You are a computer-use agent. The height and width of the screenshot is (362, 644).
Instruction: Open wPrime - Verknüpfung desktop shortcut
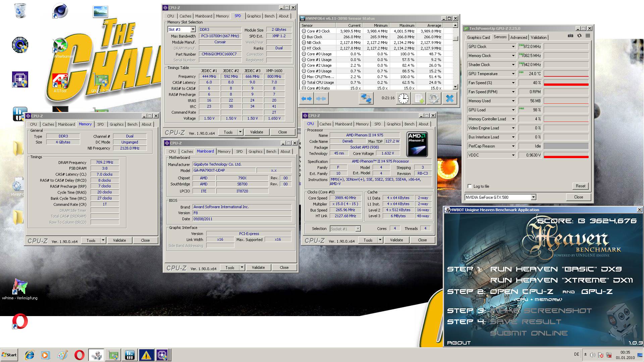click(x=20, y=289)
